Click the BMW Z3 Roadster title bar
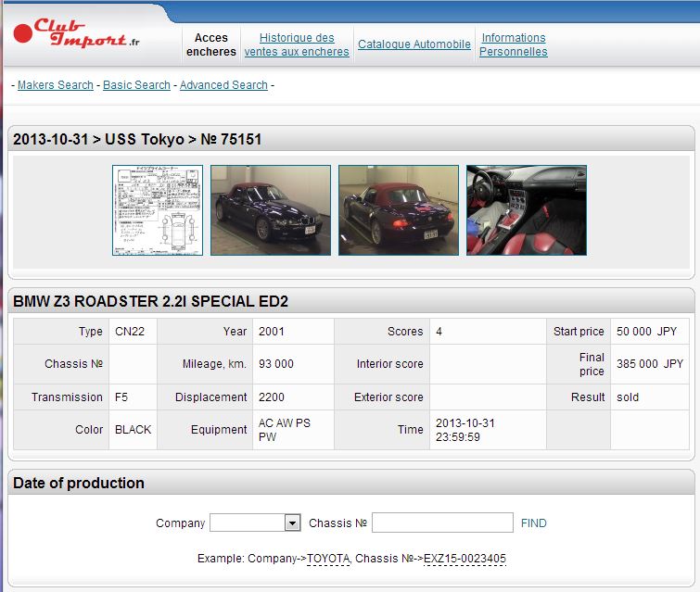Image resolution: width=700 pixels, height=592 pixels. pos(150,302)
